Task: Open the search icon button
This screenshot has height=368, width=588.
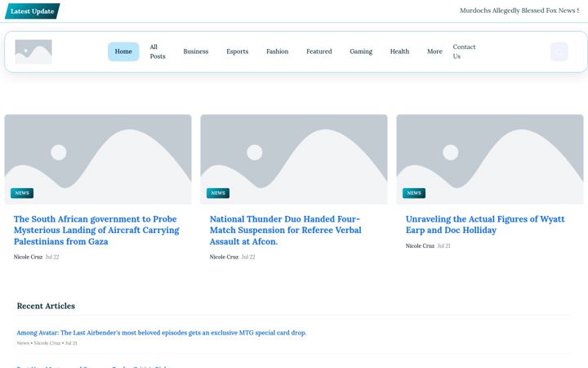Action: [x=559, y=52]
